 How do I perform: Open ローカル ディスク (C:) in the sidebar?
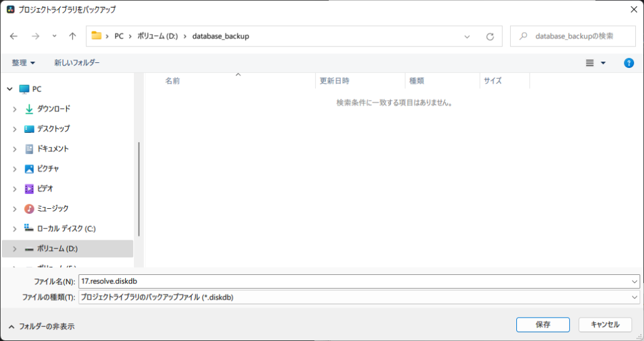[66, 229]
